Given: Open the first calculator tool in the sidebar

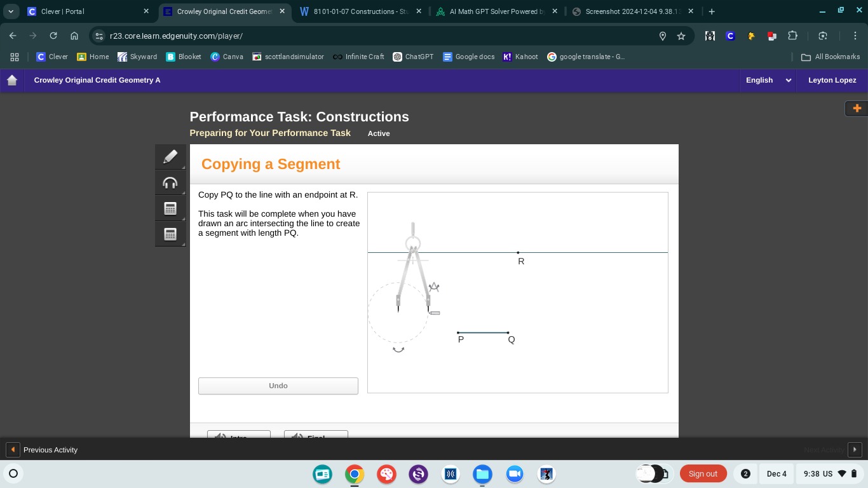Looking at the screenshot, I should click(170, 208).
